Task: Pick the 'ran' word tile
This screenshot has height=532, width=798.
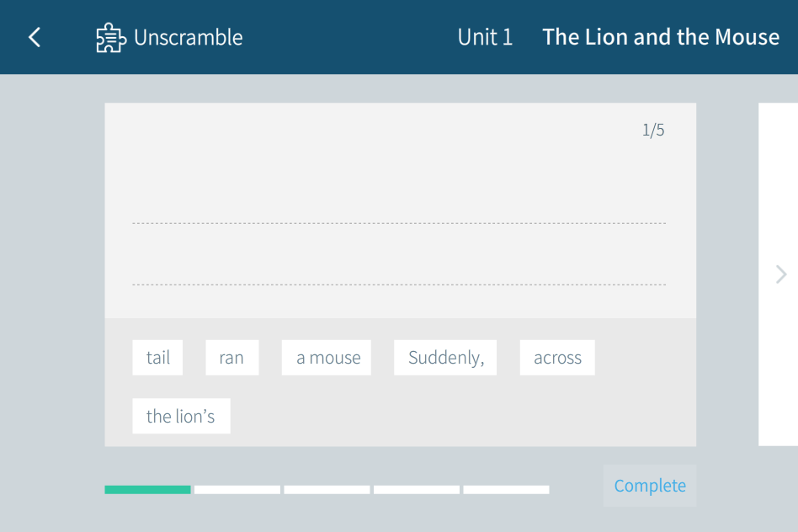Action: click(x=231, y=358)
